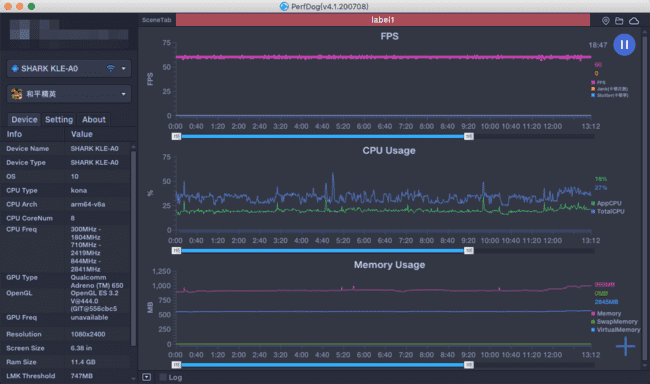Viewport: 650px width, 384px height.
Task: Click the device info table scrollbar
Action: pyautogui.click(x=133, y=248)
